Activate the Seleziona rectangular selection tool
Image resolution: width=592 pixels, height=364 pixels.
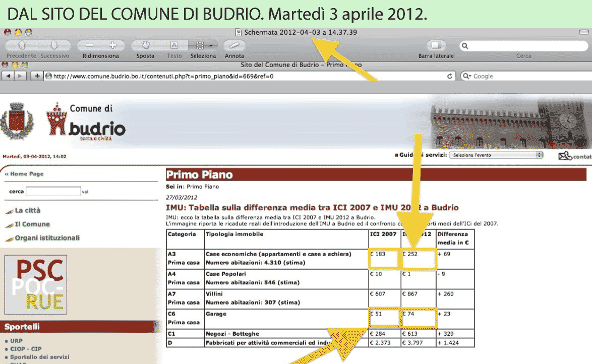coord(199,45)
